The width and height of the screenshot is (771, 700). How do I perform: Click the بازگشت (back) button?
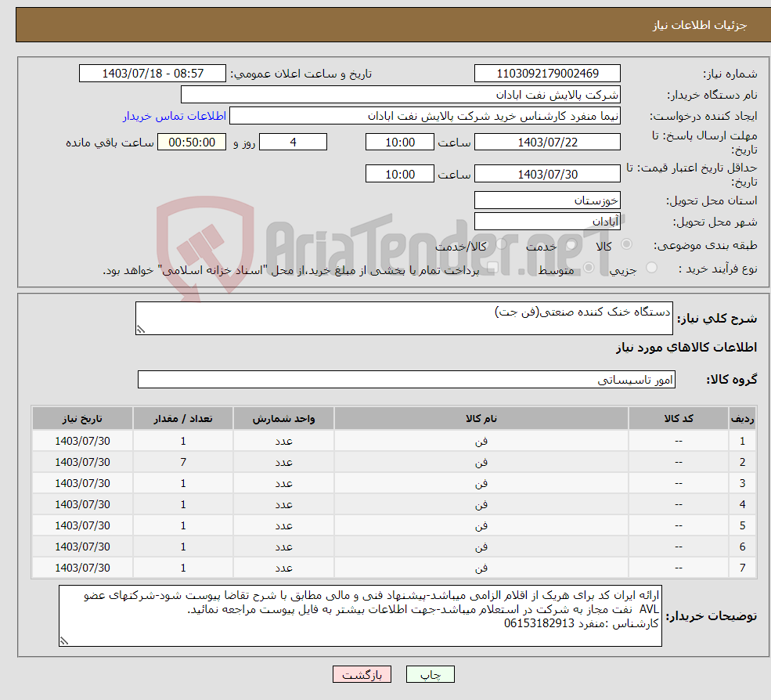362,674
